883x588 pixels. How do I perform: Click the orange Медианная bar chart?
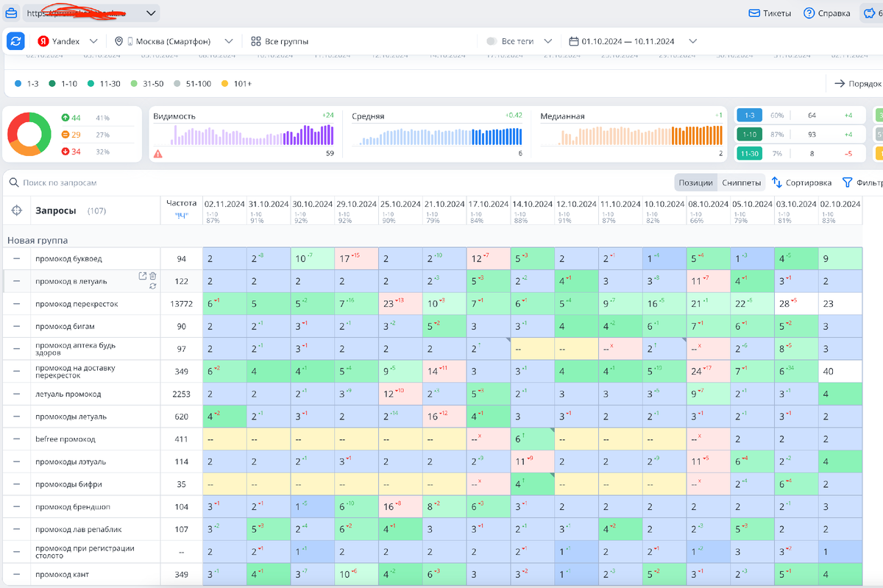click(631, 136)
